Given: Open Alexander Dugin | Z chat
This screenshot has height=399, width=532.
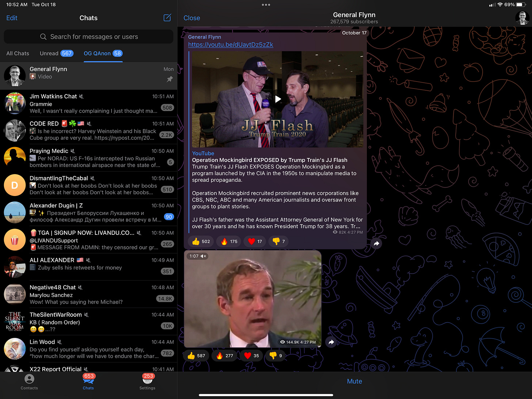Looking at the screenshot, I should click(x=88, y=212).
